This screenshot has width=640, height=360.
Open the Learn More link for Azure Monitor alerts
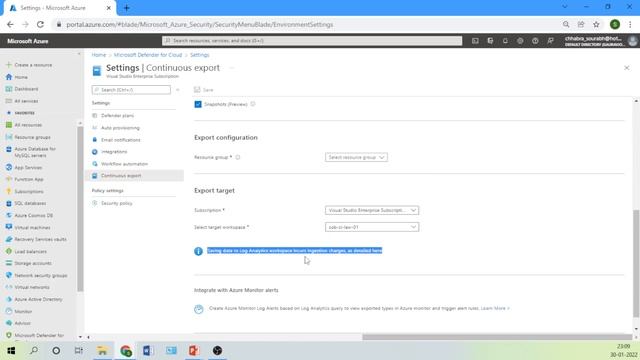495,308
